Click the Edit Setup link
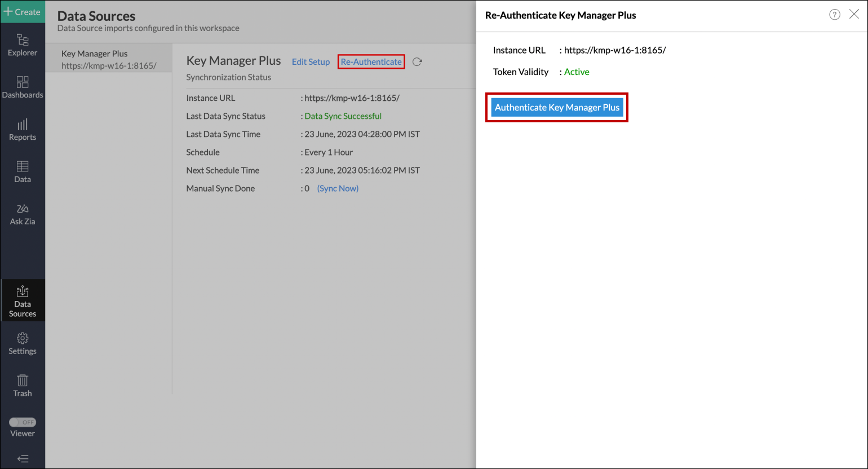The height and width of the screenshot is (469, 868). pyautogui.click(x=311, y=62)
